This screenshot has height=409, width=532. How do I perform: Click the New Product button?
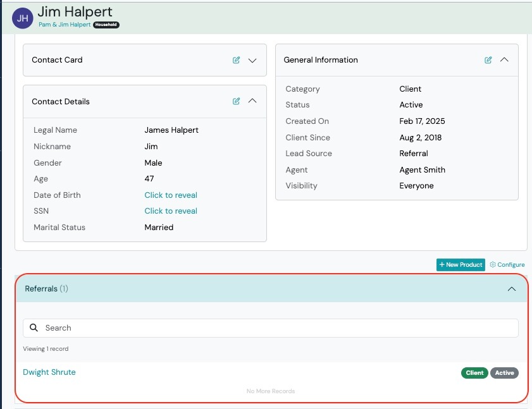[461, 264]
